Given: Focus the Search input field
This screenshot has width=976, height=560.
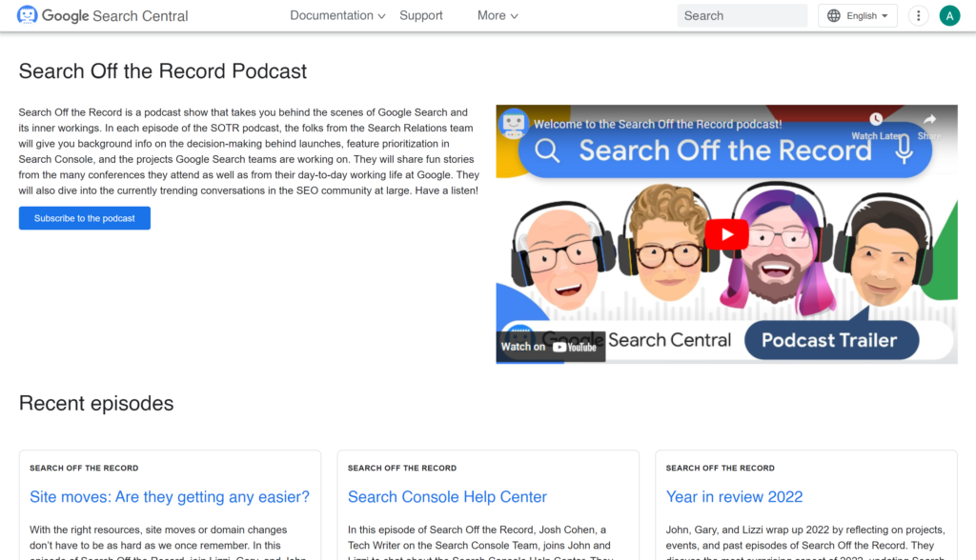Looking at the screenshot, I should click(x=742, y=15).
